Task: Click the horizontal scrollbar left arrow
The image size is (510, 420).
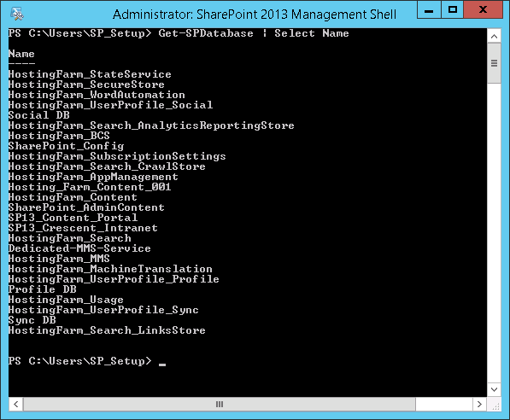Action: pos(15,404)
